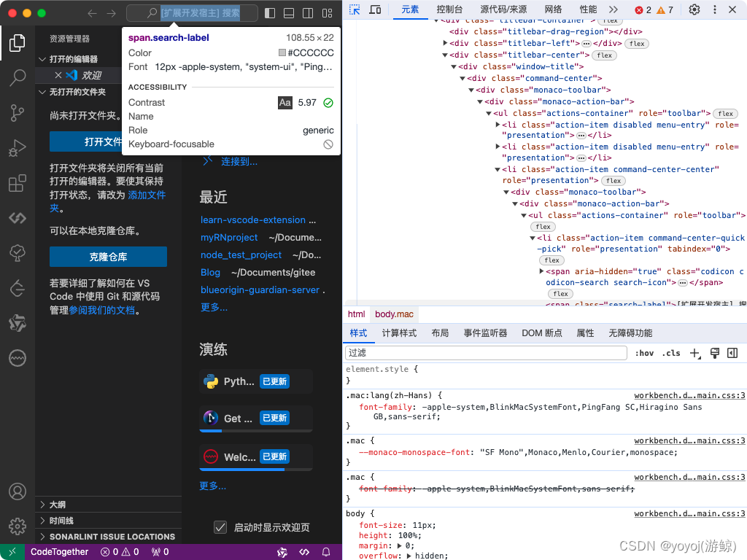Collapse the titlebar-center div node
This screenshot has height=560, width=747.
[x=445, y=55]
